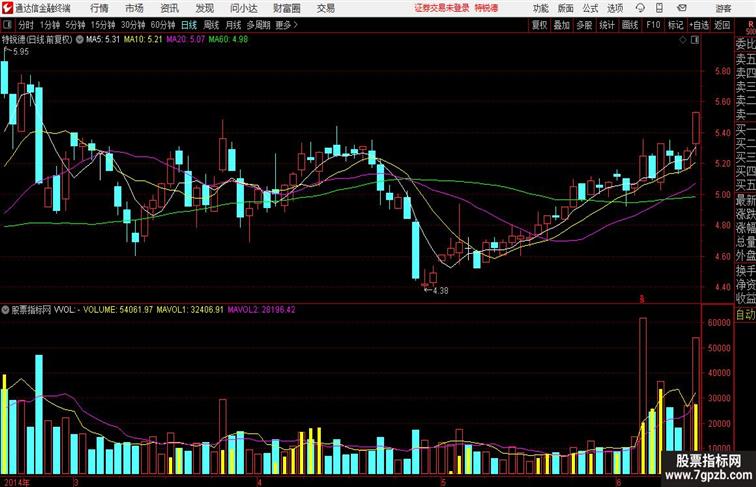The height and width of the screenshot is (487, 756).
Task: Click the MAVOL1: 32406.91 value
Action: [190, 310]
